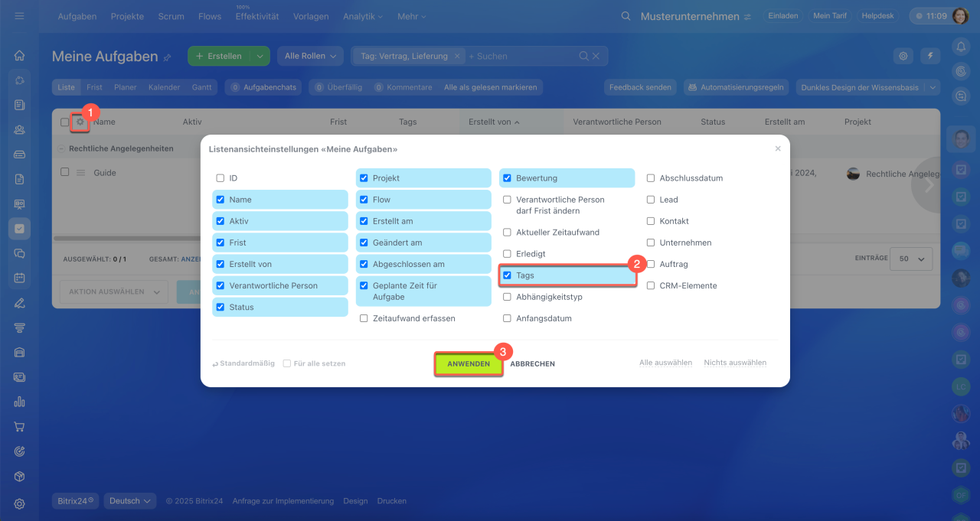Pin the Meine Aufgaben page icon
Screen dimensions: 980x521
(x=166, y=57)
